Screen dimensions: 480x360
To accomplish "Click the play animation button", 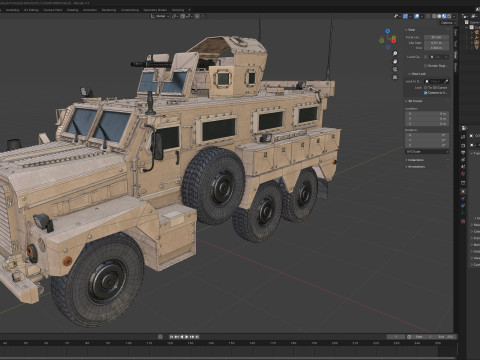I will 186,337.
